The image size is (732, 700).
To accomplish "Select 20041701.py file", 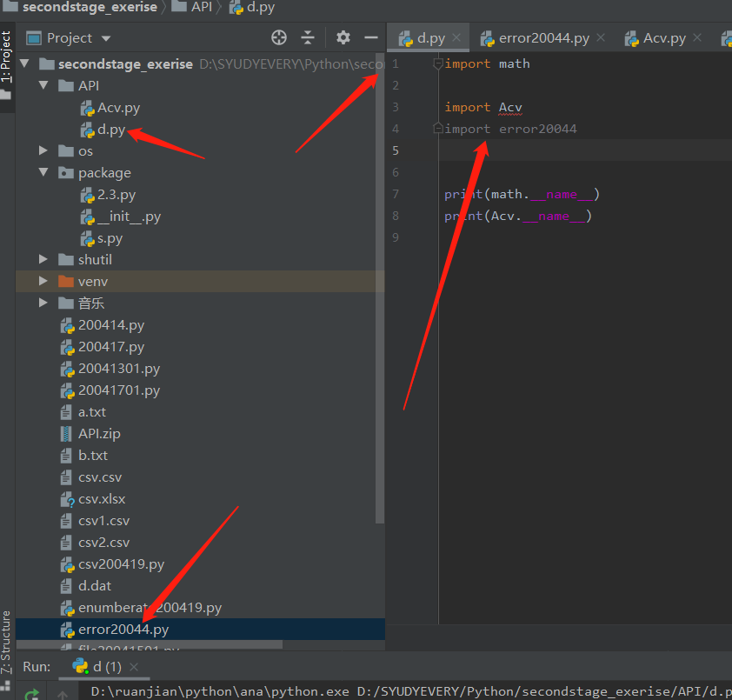I will 110,390.
